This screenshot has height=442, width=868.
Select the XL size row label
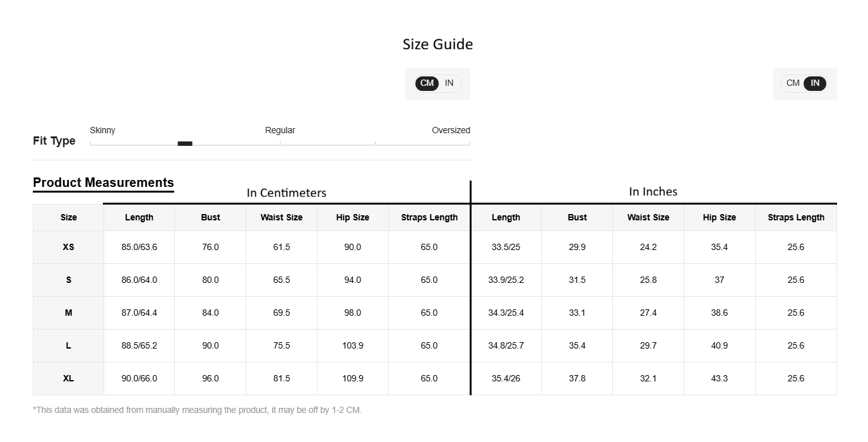69,378
